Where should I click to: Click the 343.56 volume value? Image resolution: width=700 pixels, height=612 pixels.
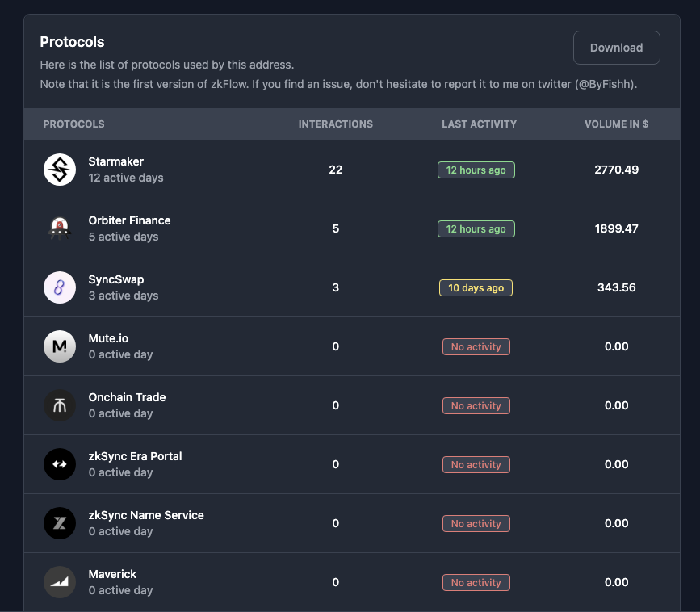point(616,287)
